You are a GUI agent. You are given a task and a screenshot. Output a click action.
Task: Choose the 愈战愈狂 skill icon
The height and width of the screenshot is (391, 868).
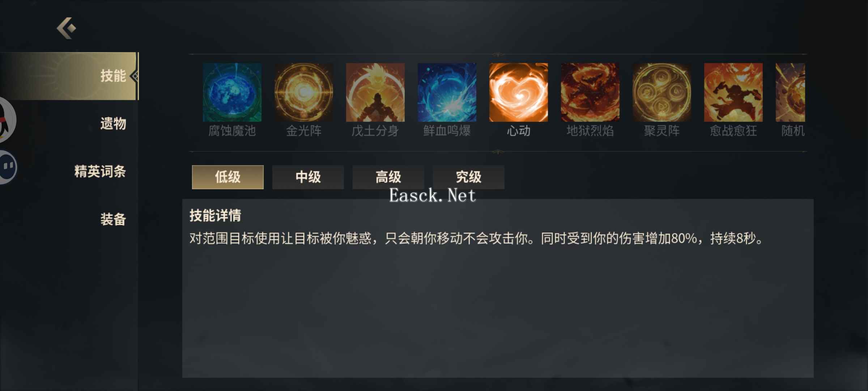coord(733,92)
